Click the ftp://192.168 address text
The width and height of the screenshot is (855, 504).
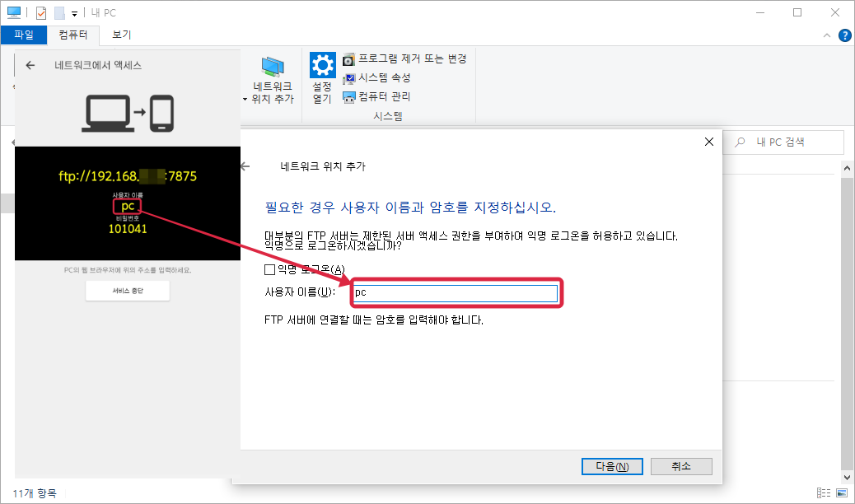pyautogui.click(x=128, y=176)
